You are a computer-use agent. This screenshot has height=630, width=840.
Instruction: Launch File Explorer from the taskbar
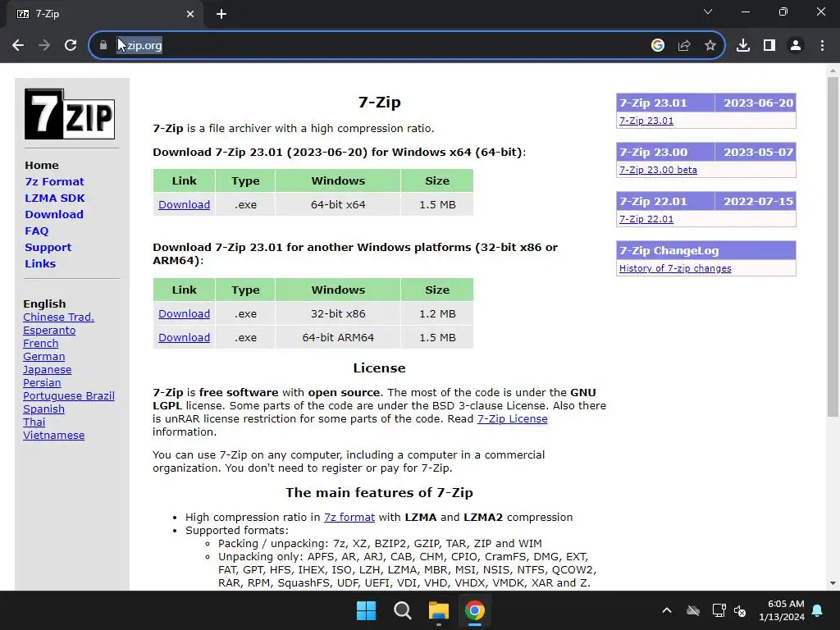click(439, 610)
